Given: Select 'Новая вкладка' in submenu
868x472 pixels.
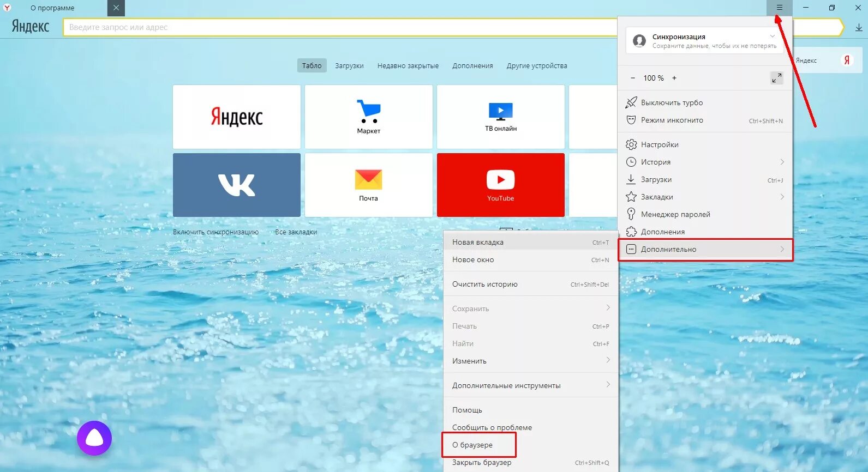Looking at the screenshot, I should pyautogui.click(x=531, y=242).
